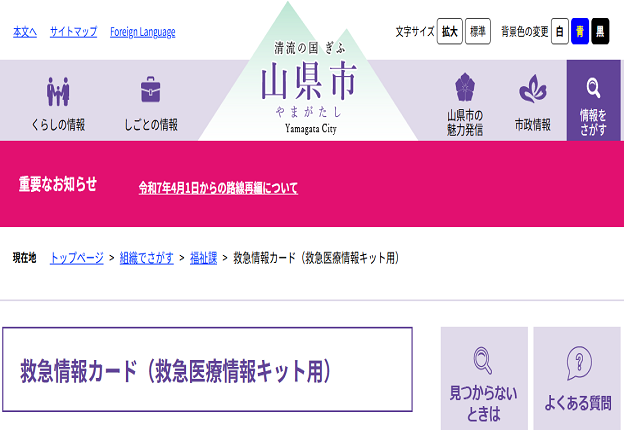Screen dimensions: 624x430
Task: Click the しごとの情報 briefcase icon
Action: pos(150,91)
